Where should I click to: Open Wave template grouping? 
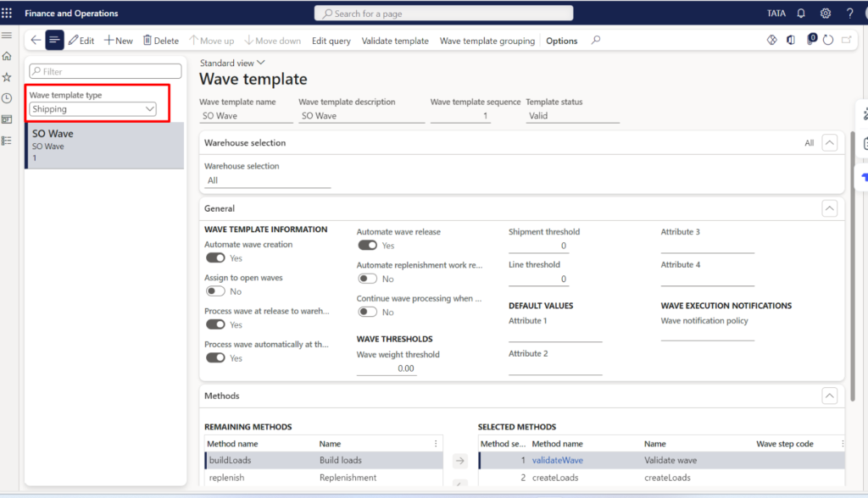487,41
